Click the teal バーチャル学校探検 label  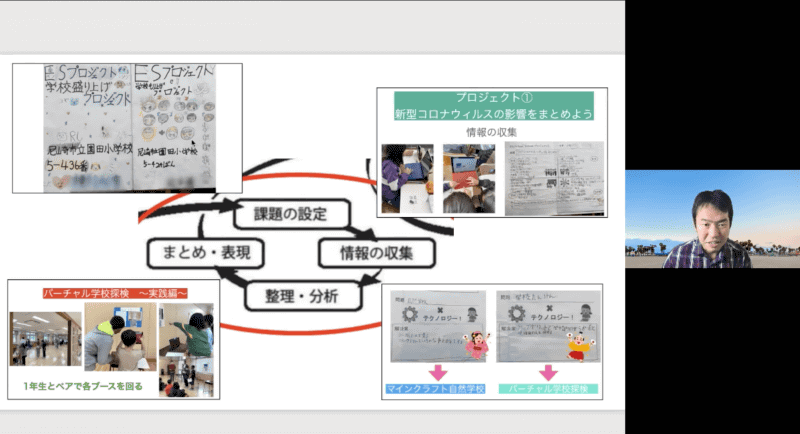tap(548, 389)
